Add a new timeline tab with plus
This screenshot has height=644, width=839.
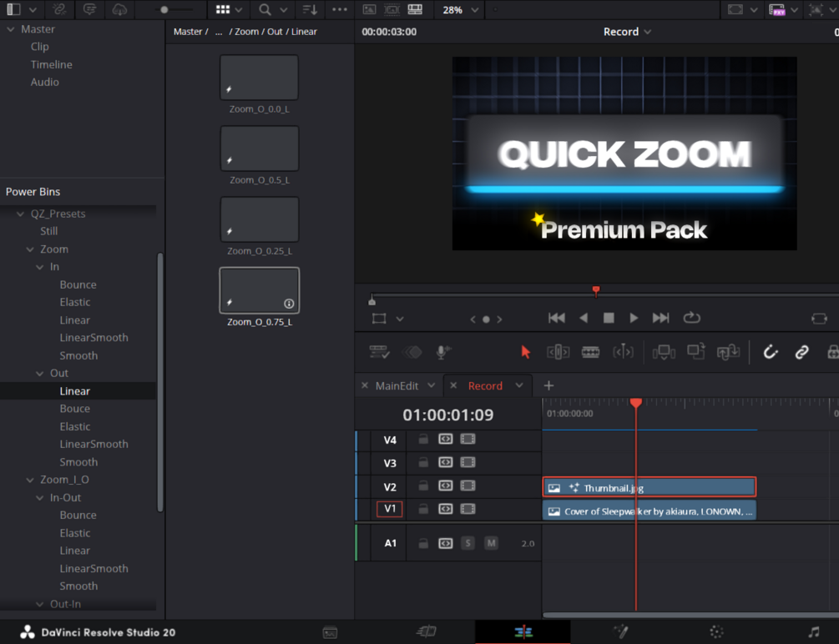(x=548, y=385)
